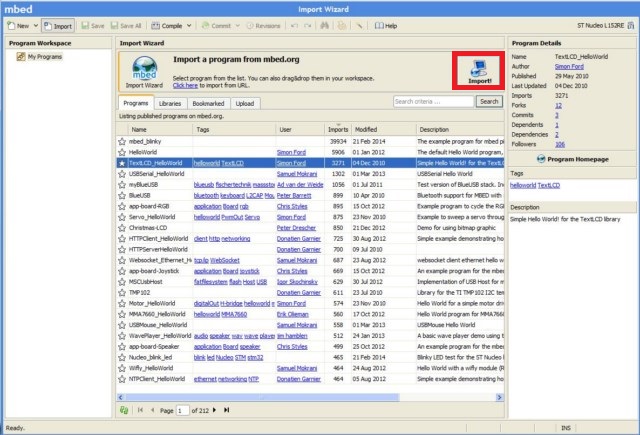Viewport: 640px width, 435px height.
Task: Sort by the Name column header
Action: [160, 129]
